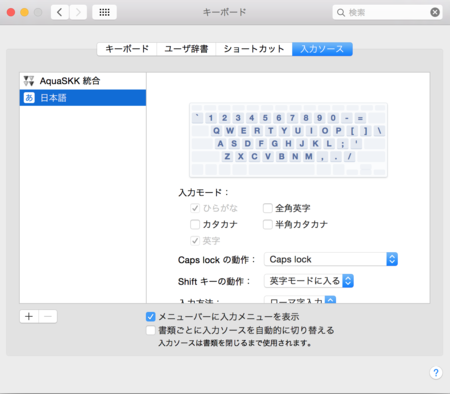The width and height of the screenshot is (450, 394).
Task: Uncheck メニューバーに入力メニューを表示
Action: click(x=151, y=316)
